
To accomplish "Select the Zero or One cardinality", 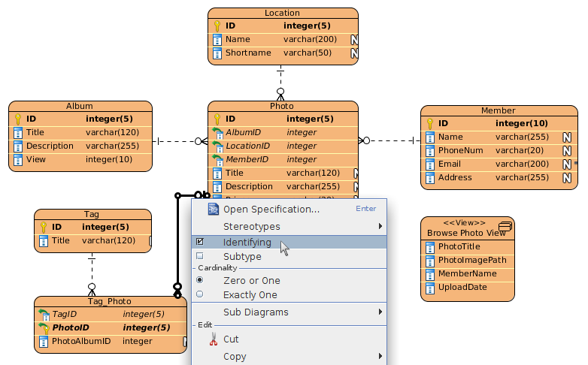I will (x=199, y=280).
